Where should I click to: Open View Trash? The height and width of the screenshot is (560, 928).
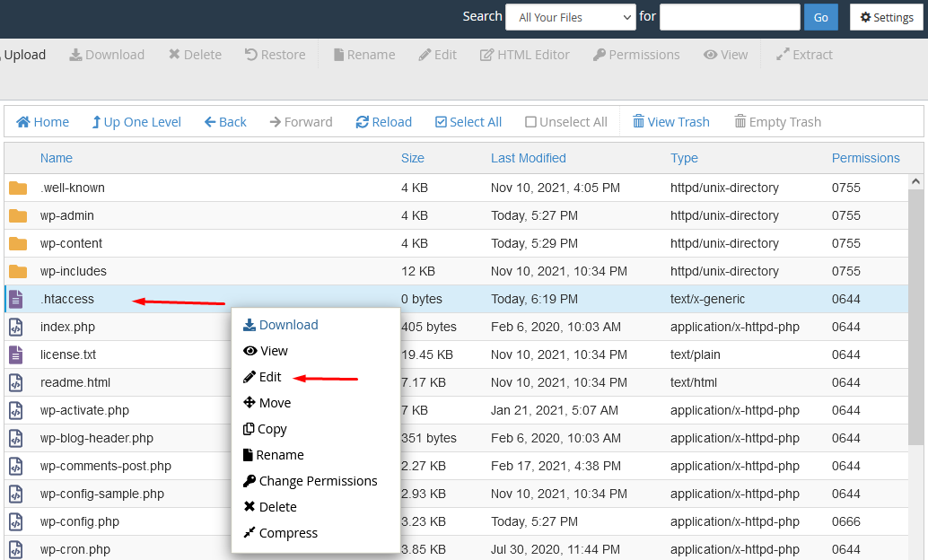671,122
